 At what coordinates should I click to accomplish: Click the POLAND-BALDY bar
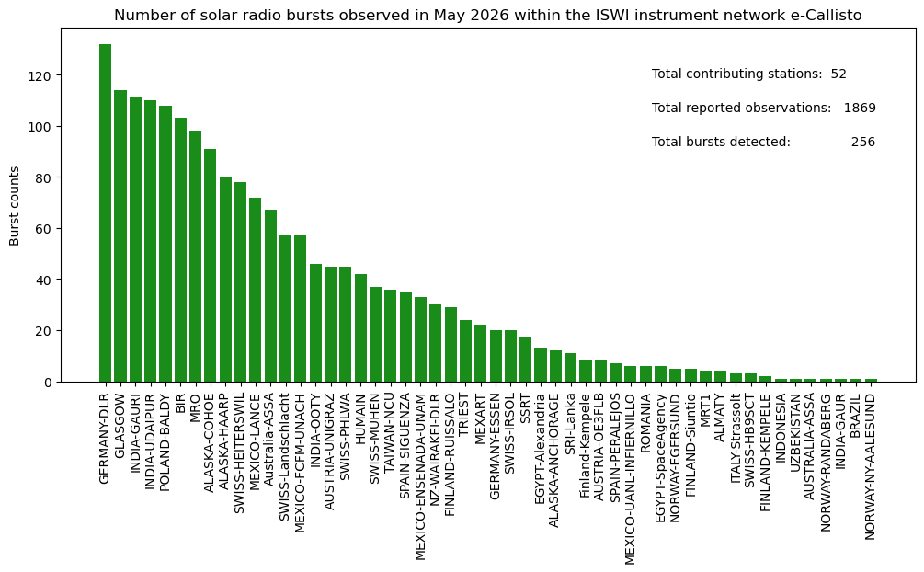165,244
